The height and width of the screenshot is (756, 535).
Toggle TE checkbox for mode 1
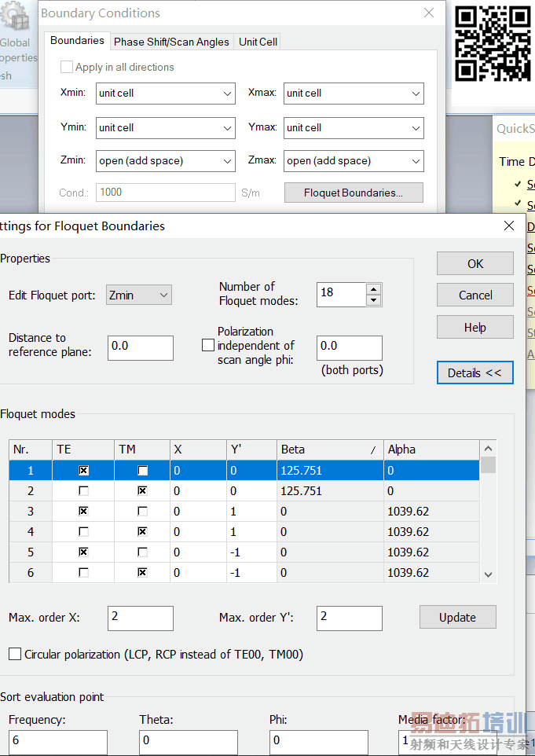pyautogui.click(x=83, y=470)
